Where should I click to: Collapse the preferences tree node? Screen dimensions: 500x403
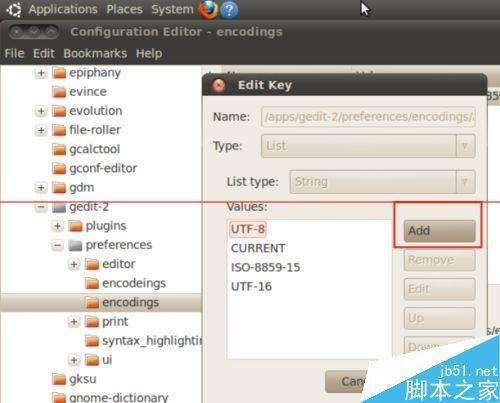pyautogui.click(x=57, y=245)
